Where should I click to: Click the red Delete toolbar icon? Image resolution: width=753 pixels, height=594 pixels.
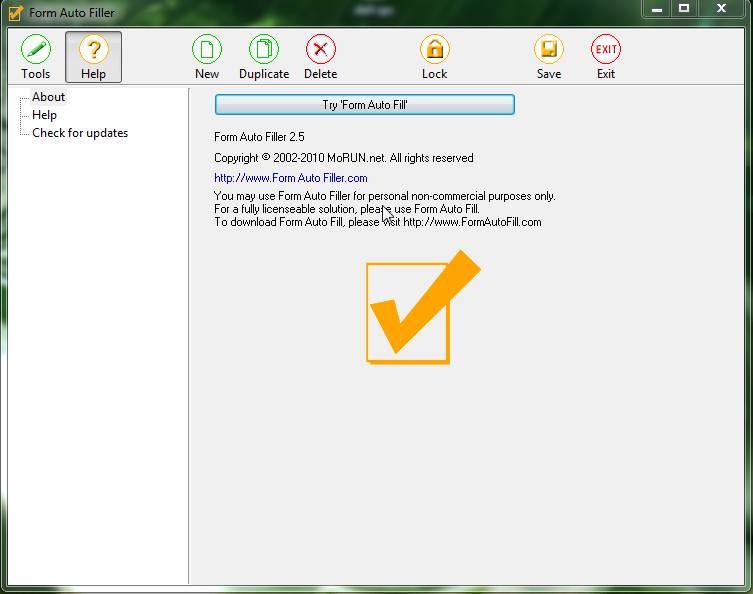(321, 57)
